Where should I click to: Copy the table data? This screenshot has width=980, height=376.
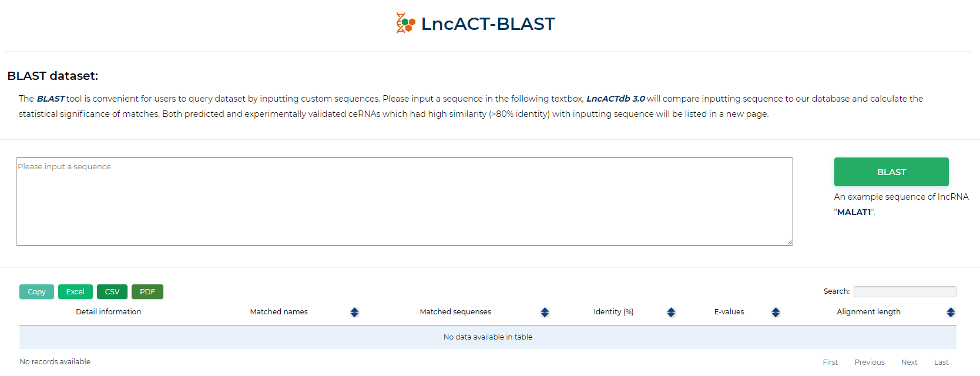coord(36,292)
